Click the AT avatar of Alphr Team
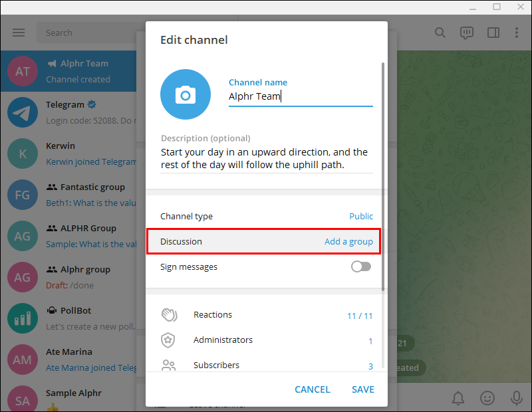 coord(23,71)
